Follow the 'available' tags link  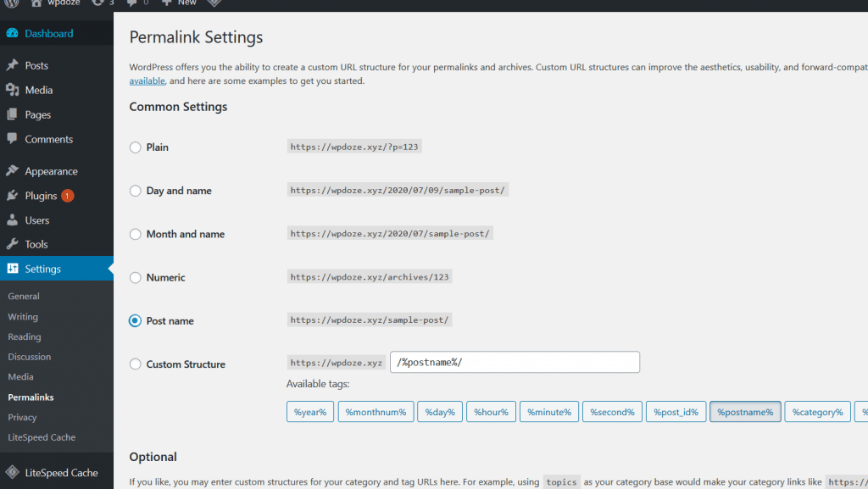(x=147, y=81)
